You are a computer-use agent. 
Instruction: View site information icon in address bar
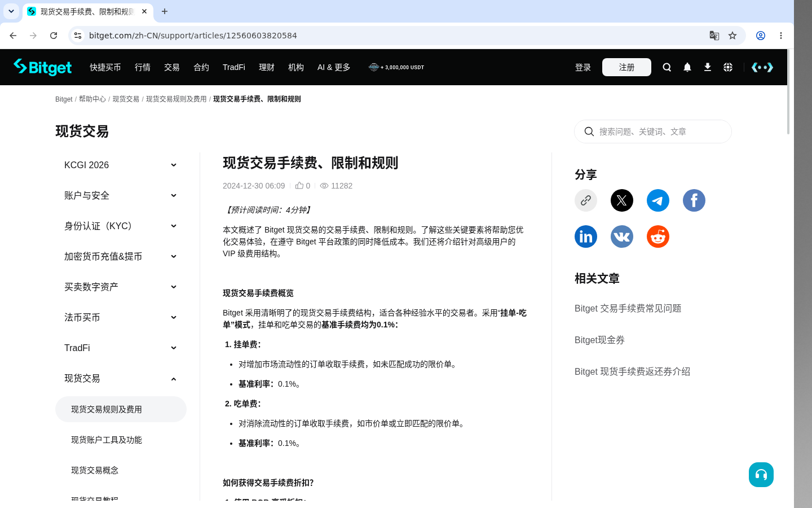[78, 36]
